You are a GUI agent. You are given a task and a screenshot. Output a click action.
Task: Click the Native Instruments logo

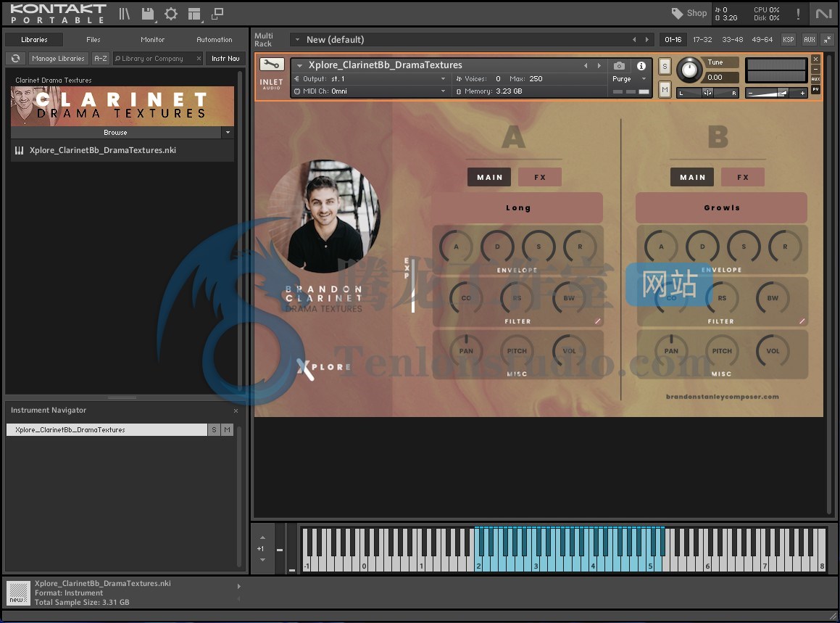(824, 13)
